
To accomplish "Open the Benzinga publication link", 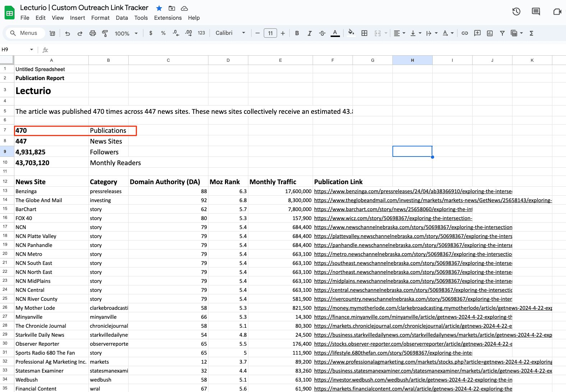I will coord(413,191).
